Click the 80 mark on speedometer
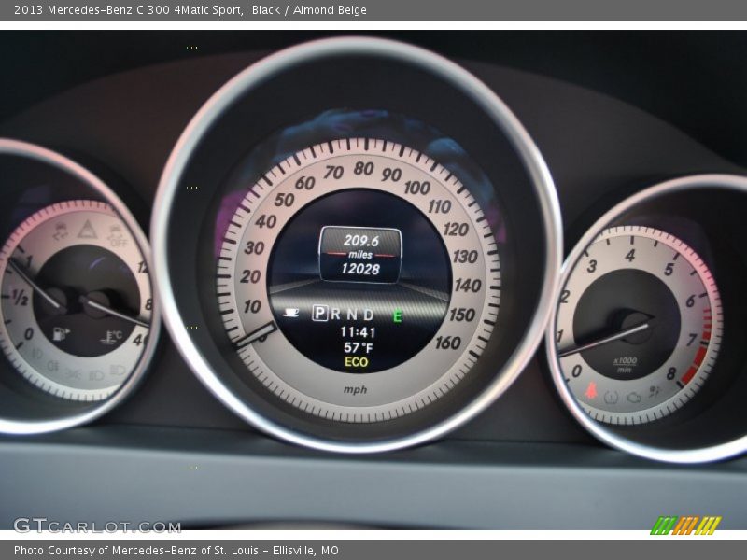 [363, 169]
